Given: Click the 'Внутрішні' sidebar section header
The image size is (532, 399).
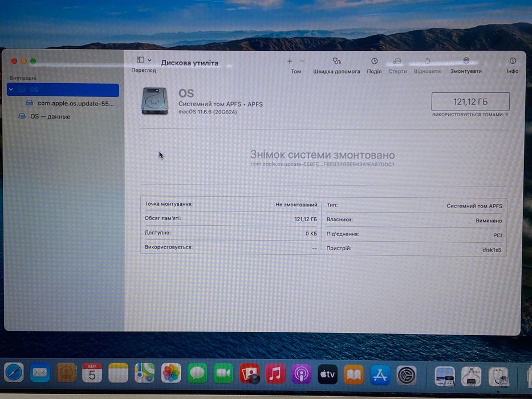Looking at the screenshot, I should [23, 78].
